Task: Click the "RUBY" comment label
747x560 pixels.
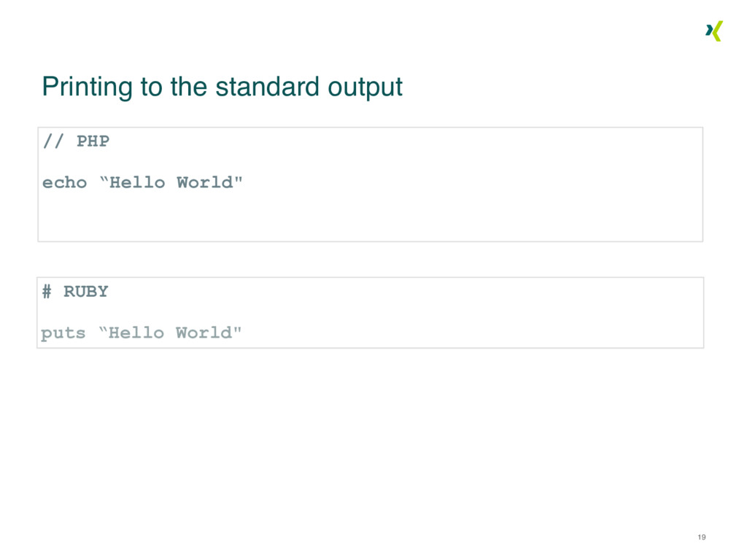Action: click(85, 292)
